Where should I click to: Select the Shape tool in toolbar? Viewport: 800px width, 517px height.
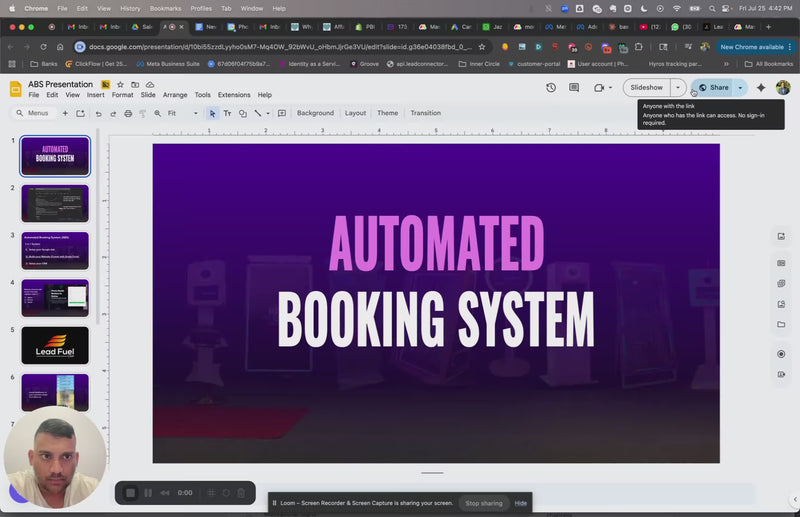242,113
